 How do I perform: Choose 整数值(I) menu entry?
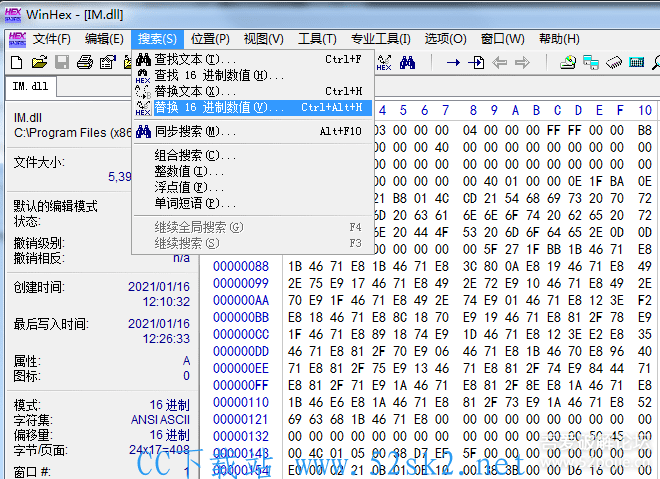(x=253, y=171)
